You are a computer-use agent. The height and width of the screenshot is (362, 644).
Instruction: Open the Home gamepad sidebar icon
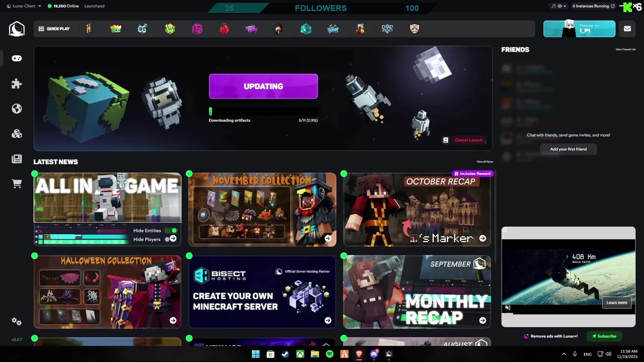tap(17, 58)
